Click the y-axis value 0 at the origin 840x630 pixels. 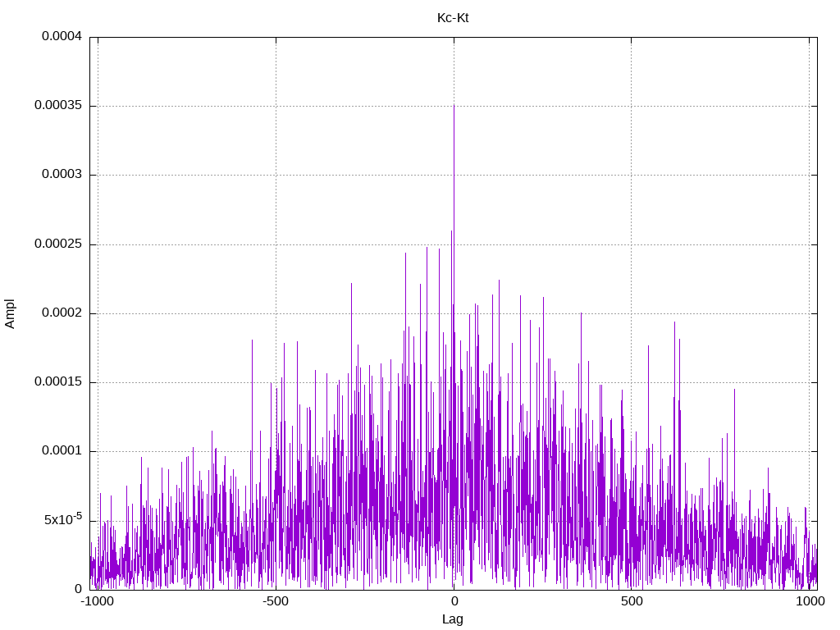click(79, 589)
